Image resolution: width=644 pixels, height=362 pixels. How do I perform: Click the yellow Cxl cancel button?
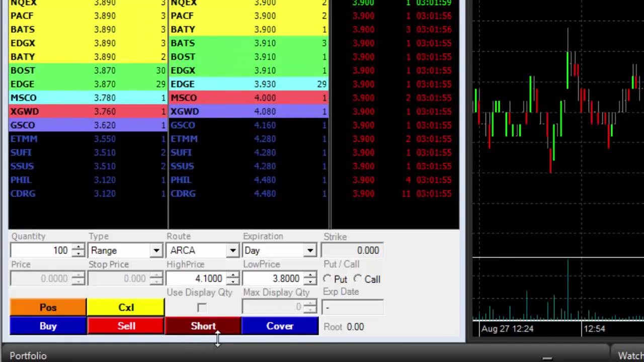[x=126, y=307]
